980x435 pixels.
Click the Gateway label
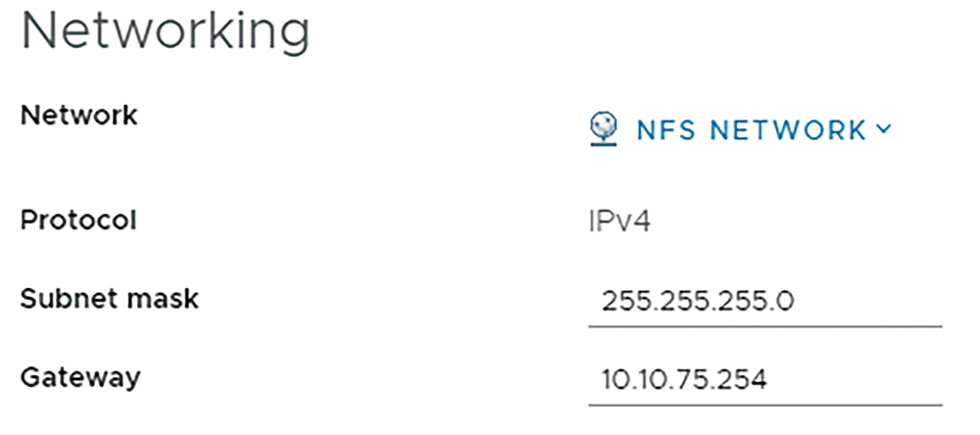click(x=80, y=377)
